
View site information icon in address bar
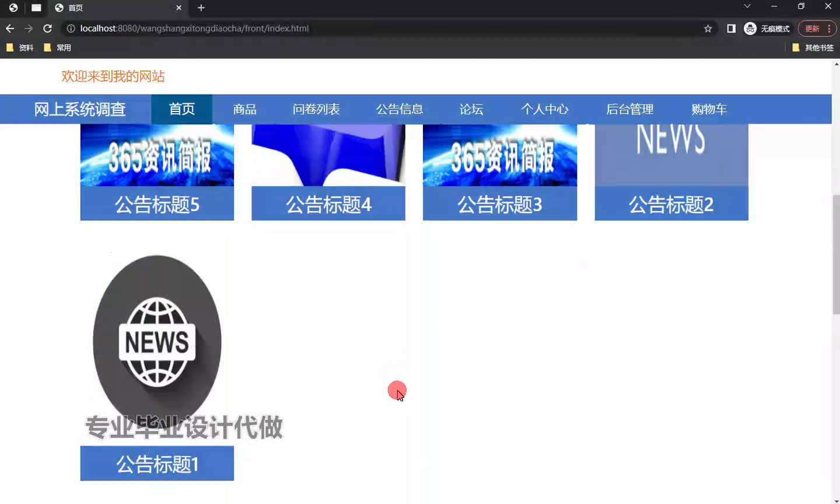tap(71, 29)
